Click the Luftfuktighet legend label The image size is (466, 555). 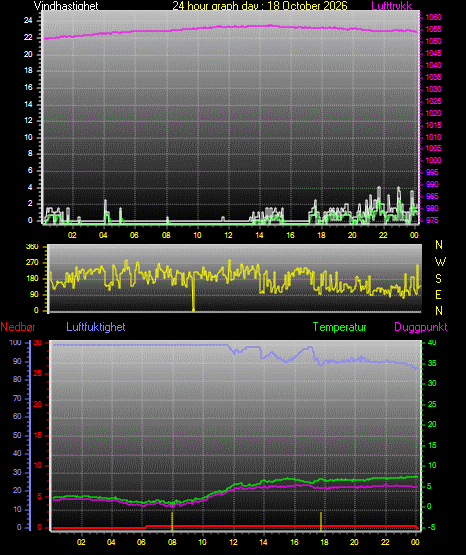pos(96,327)
